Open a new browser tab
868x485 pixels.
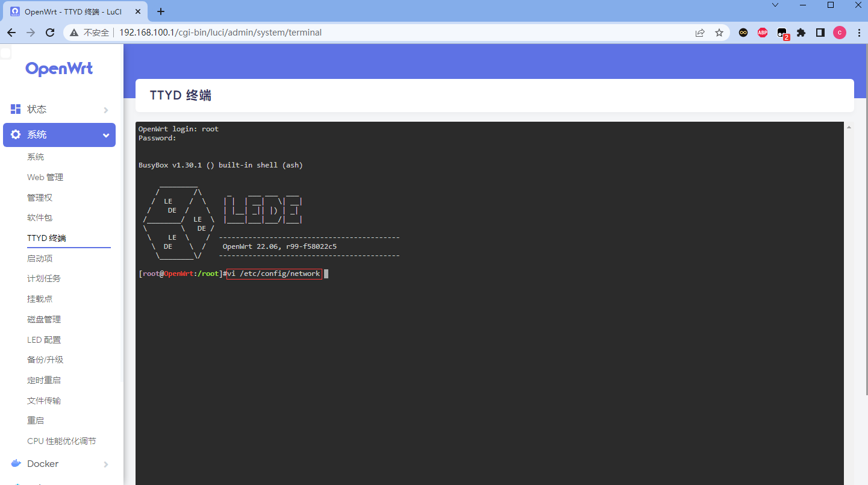point(161,11)
